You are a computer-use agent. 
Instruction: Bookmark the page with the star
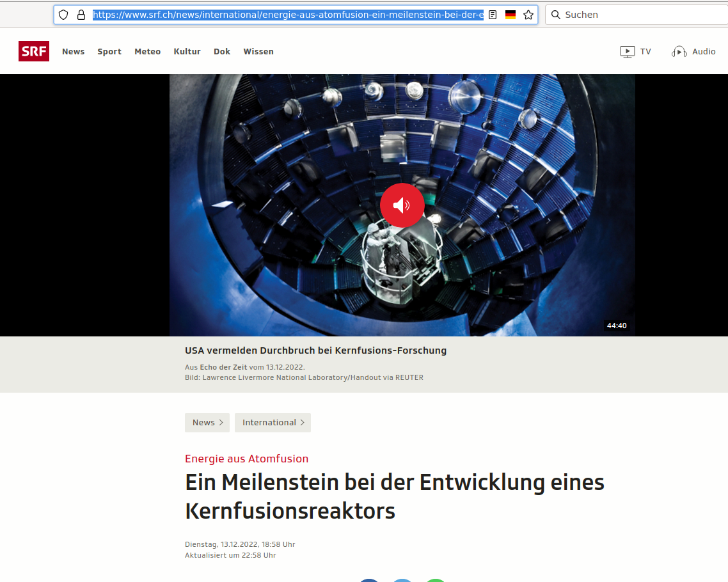[528, 14]
